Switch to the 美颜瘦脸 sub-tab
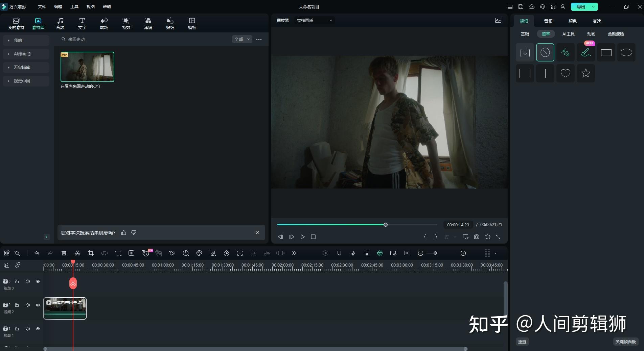This screenshot has height=351, width=644. [x=616, y=34]
